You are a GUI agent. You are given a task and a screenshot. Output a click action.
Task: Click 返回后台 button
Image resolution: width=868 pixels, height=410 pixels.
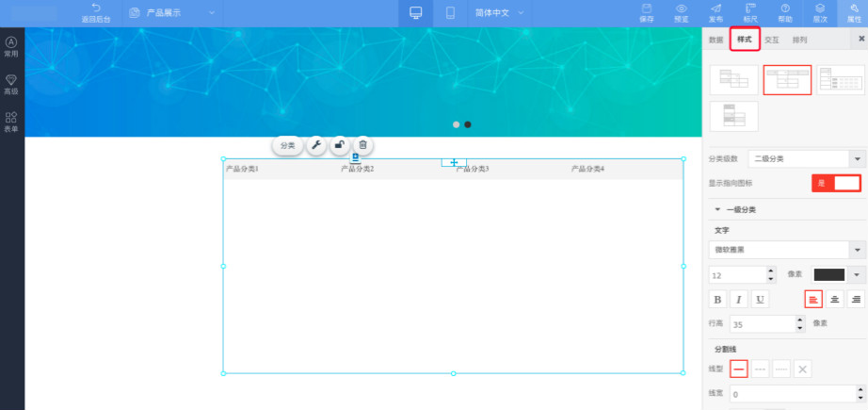point(95,13)
